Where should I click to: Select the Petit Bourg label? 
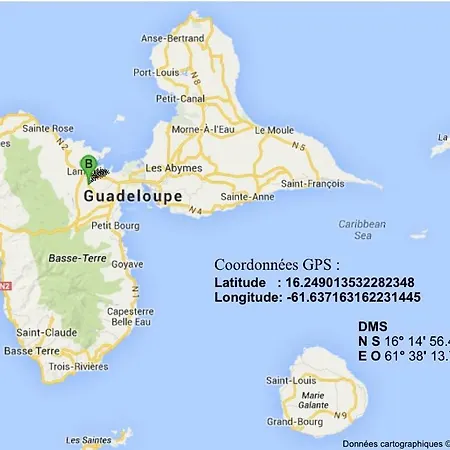115,226
